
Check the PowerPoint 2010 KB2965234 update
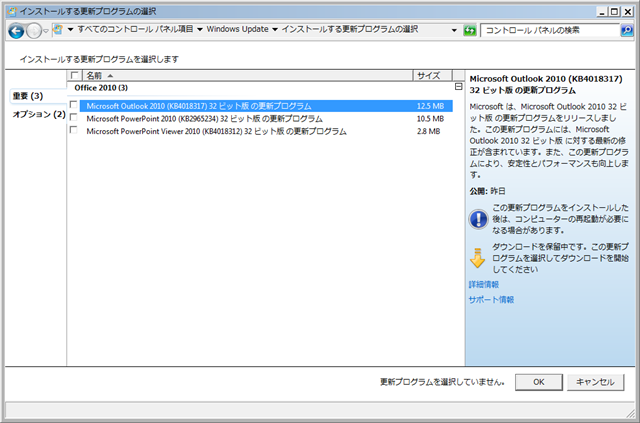73,117
